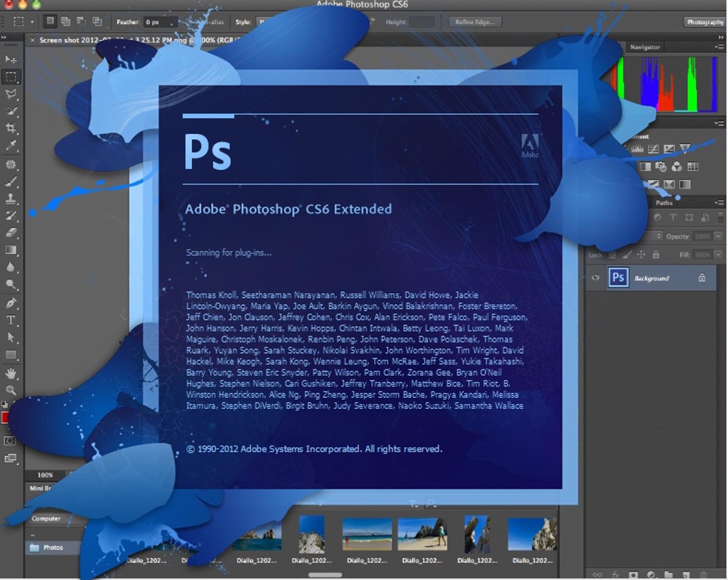Select the Pen tool
The image size is (728, 580).
(11, 303)
